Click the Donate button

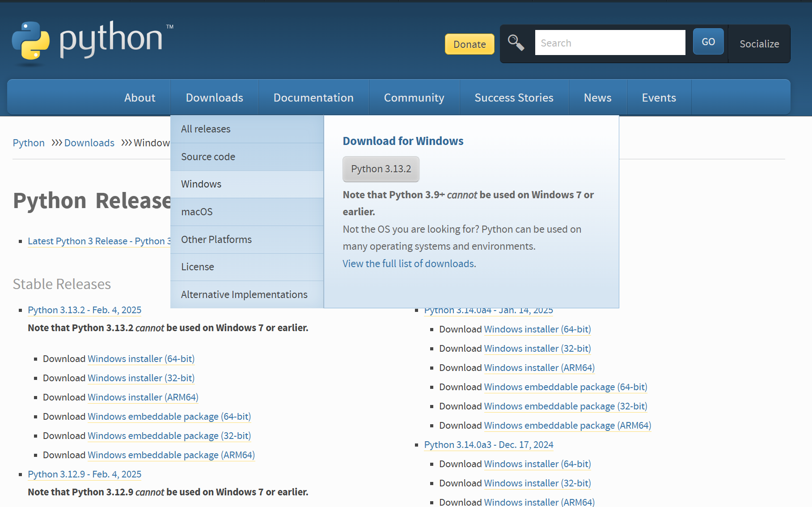pyautogui.click(x=469, y=44)
